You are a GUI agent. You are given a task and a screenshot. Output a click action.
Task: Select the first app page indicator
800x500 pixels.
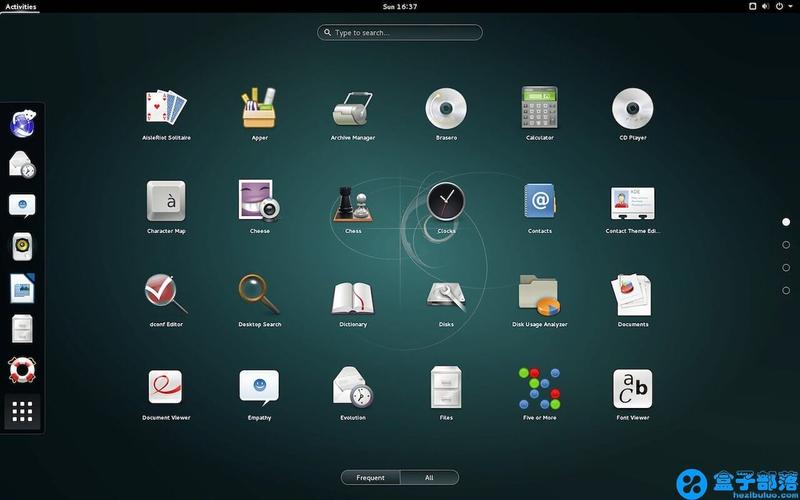[x=786, y=222]
